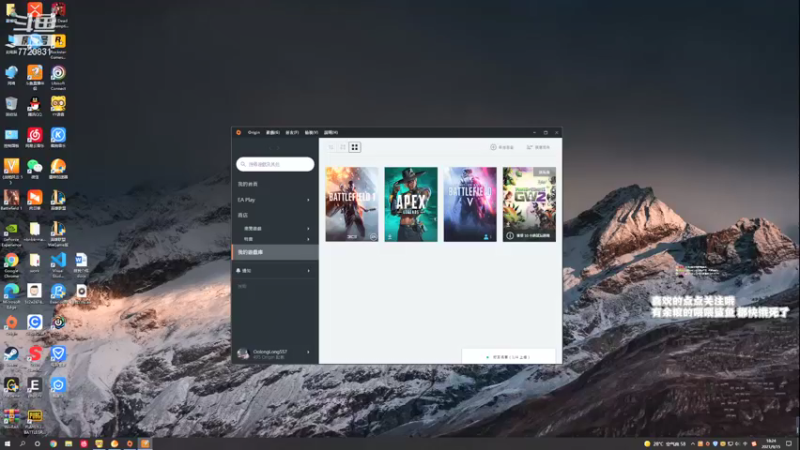Screen dimensions: 800x450
Task: Switch Origin library to small list view
Action: [331, 147]
